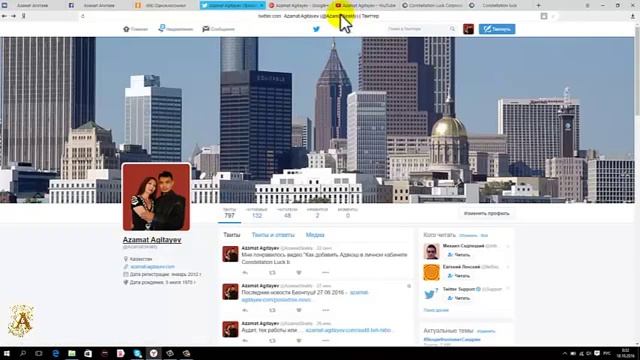Click Edit profile (Изменить профиль) button
640x360 pixels.
487,213
